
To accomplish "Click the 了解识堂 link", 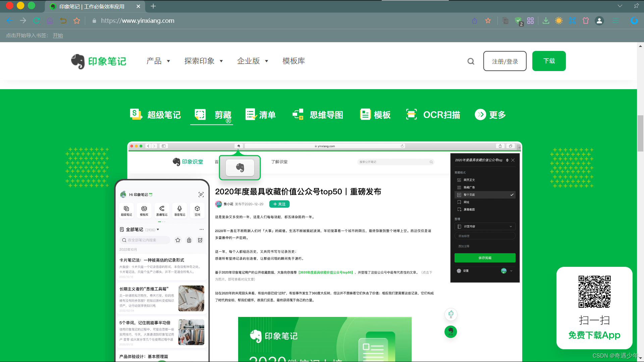I will (x=279, y=162).
